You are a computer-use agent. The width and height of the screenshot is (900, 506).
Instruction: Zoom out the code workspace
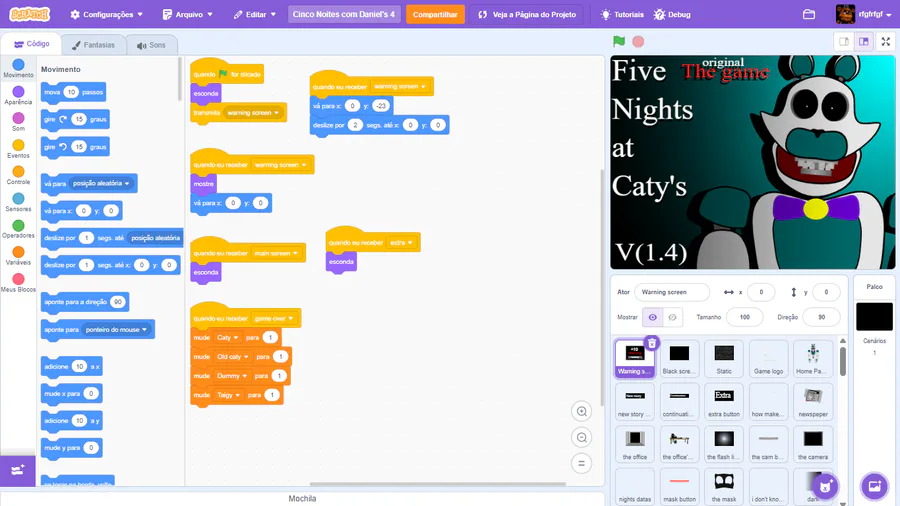[x=581, y=438]
